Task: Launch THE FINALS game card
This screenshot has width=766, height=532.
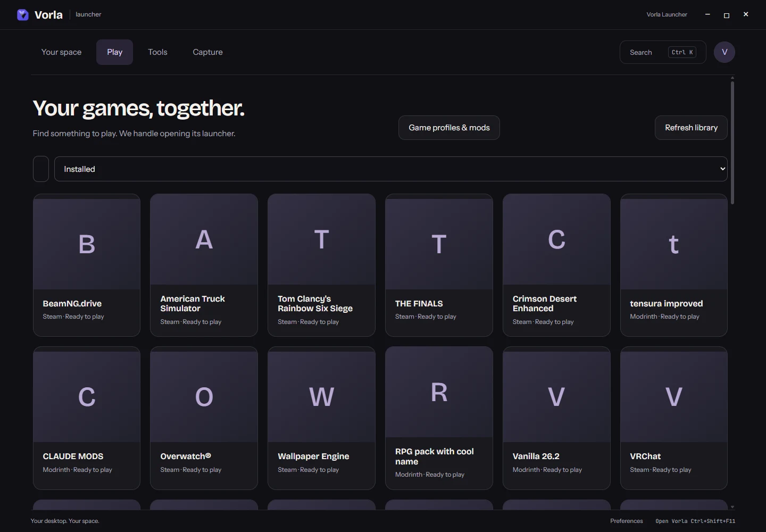Action: coord(439,265)
